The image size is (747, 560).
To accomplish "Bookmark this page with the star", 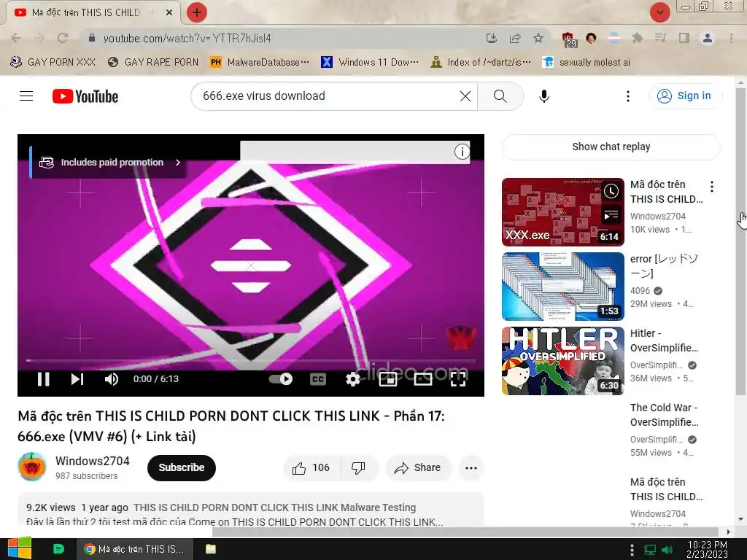I will (538, 38).
